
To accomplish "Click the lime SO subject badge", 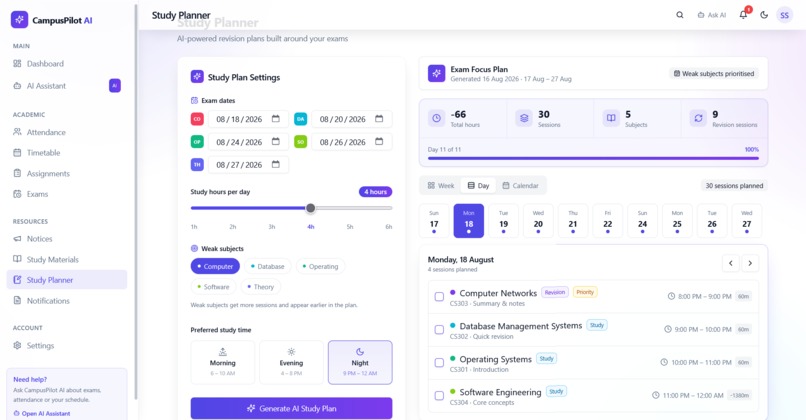I will coord(300,141).
